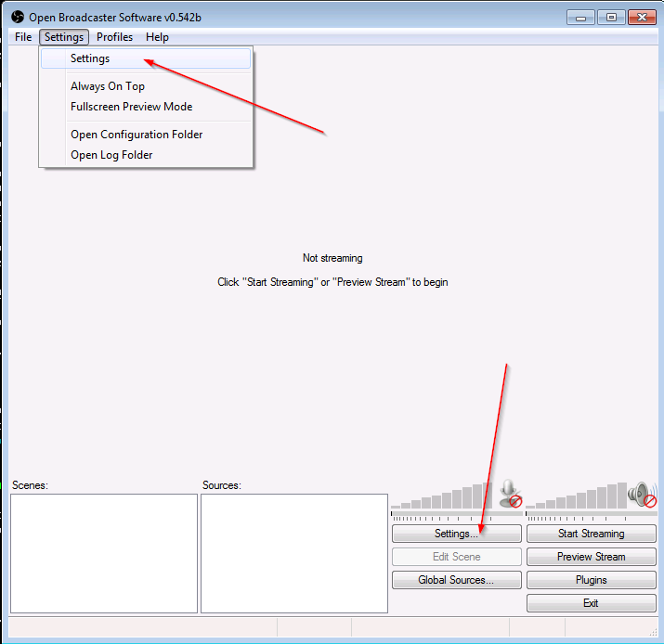This screenshot has height=644, width=664.
Task: Click the Exit button
Action: (592, 603)
